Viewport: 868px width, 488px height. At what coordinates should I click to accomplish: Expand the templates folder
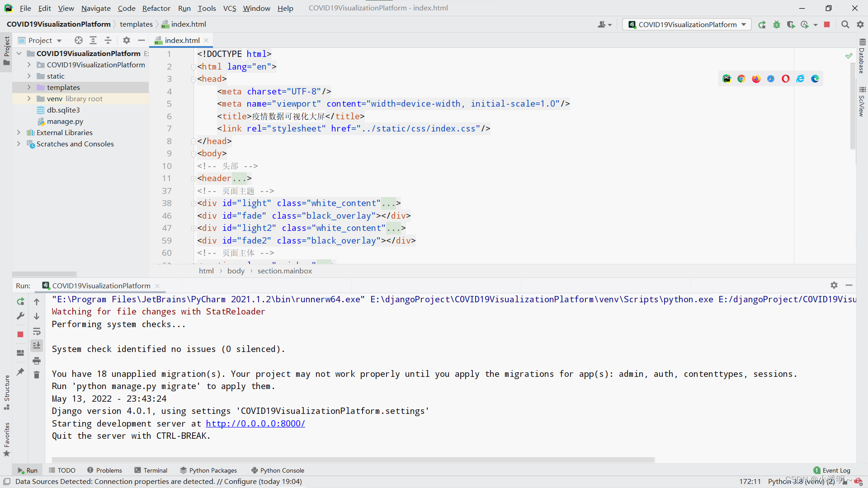[29, 87]
